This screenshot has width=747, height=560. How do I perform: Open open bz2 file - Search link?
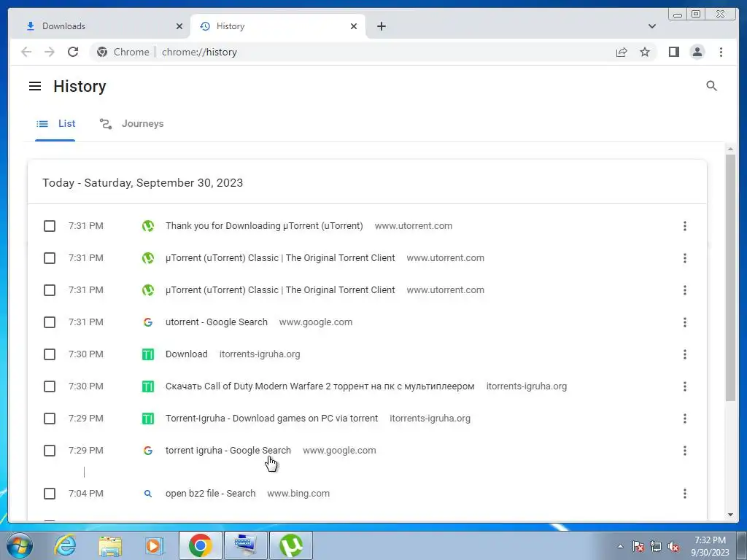[210, 494]
